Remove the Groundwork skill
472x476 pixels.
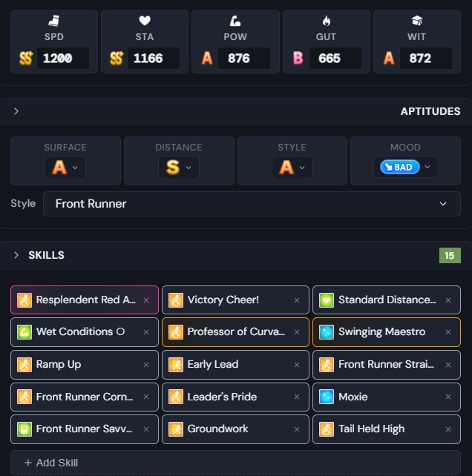(x=297, y=429)
